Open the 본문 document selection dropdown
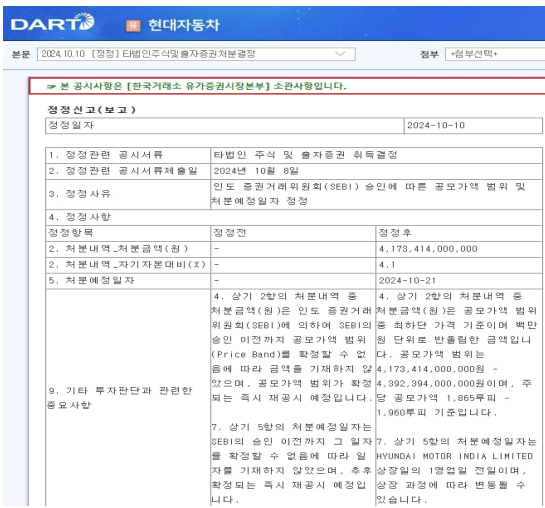This screenshot has width=545, height=508. click(196, 54)
